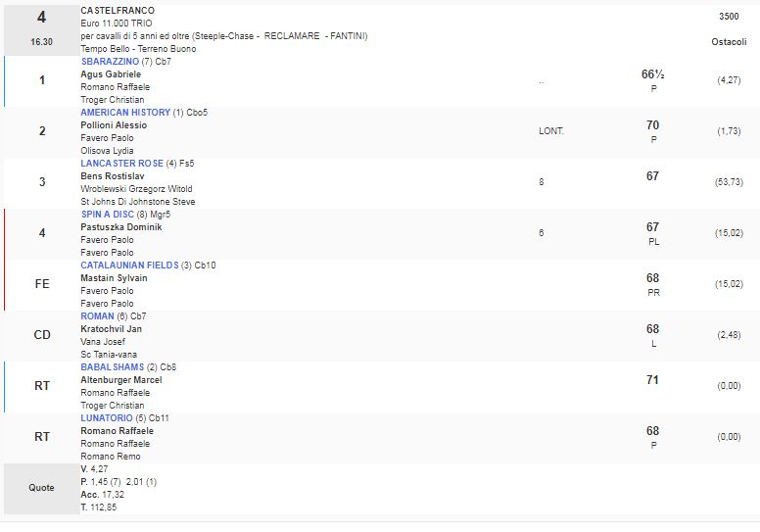Click the CD finishing position cell

coord(41,335)
